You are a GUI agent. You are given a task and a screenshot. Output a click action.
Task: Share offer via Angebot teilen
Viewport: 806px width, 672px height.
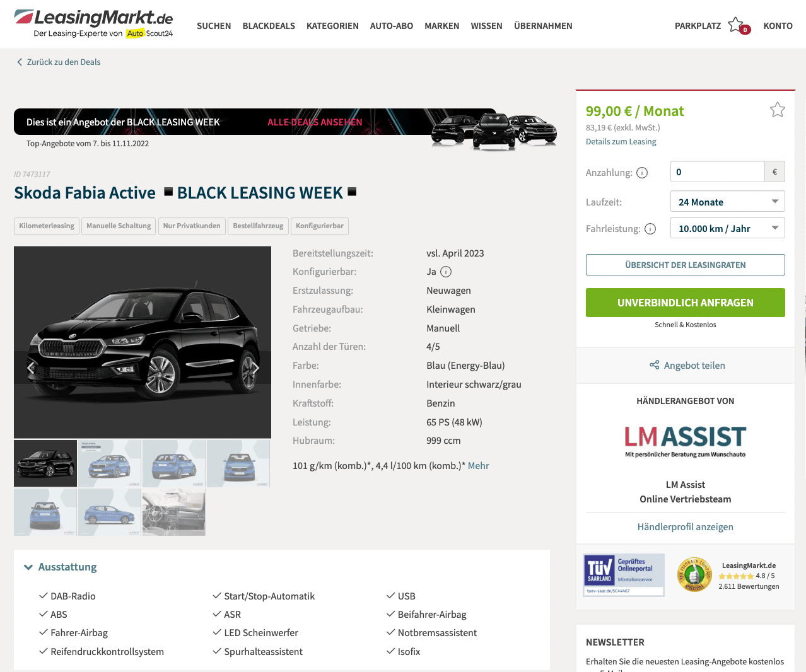[x=687, y=366]
